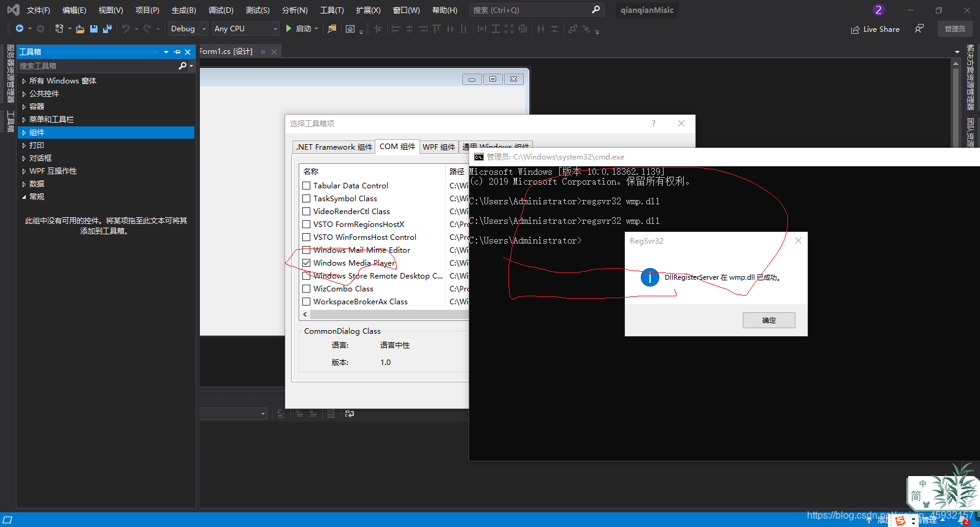Screen dimensions: 980x527
Task: Click the 搜索工具箱 search field
Action: (97, 66)
